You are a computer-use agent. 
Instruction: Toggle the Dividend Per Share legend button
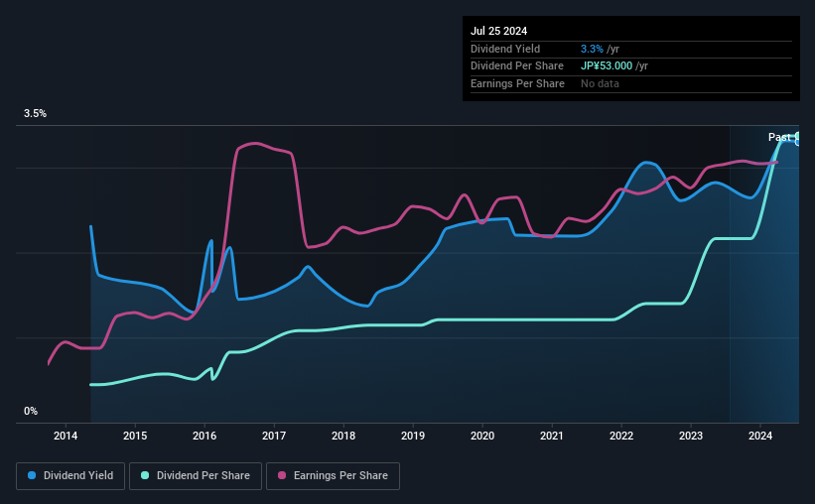click(x=196, y=476)
